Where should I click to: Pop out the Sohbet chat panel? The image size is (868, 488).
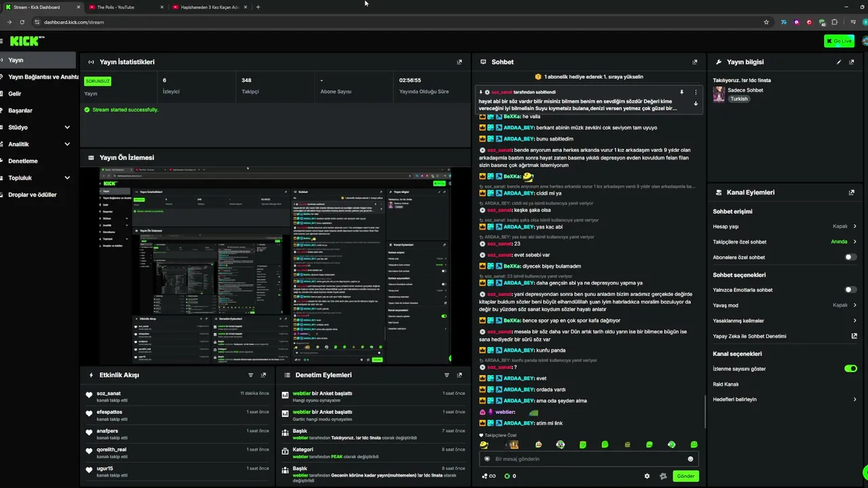(x=694, y=62)
